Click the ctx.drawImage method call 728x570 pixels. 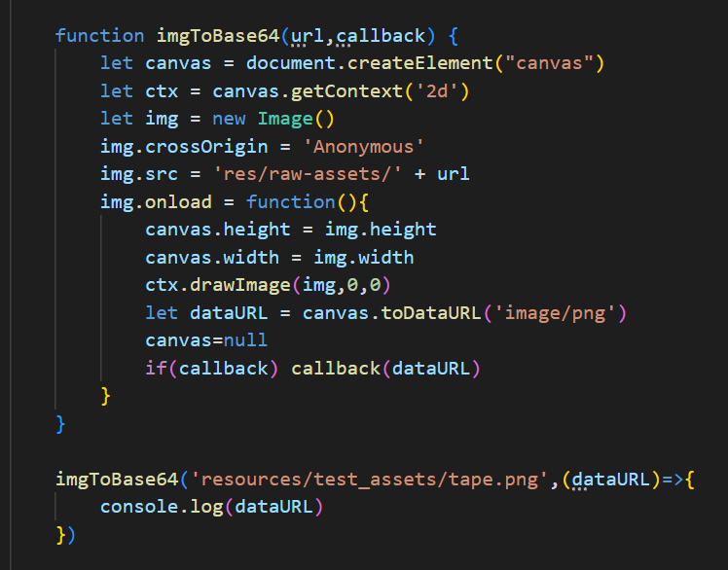pyautogui.click(x=206, y=285)
